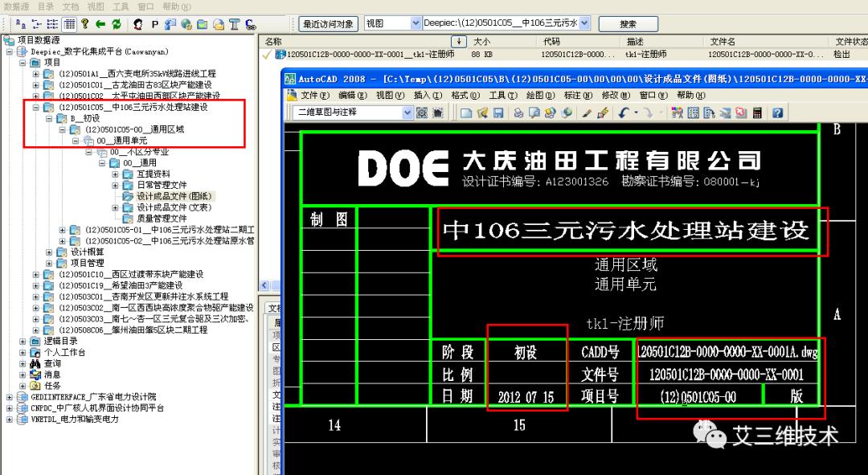Select the user profile icon in the toolbar
The height and width of the screenshot is (475, 868).
click(x=138, y=24)
